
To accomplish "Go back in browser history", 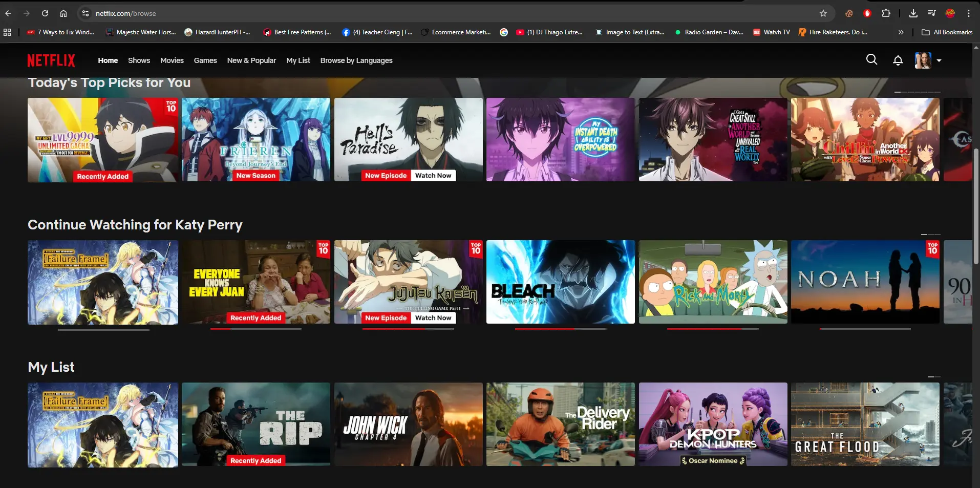I will point(9,13).
